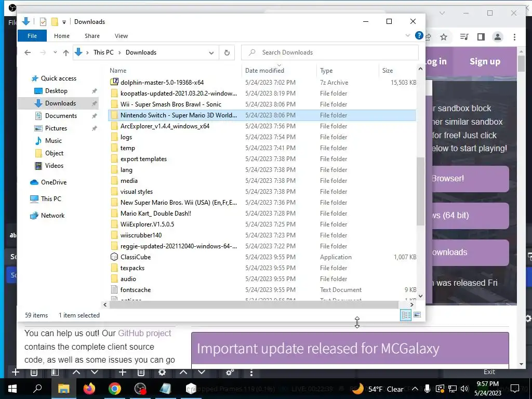Click Sign up on the ClassiCube webpage
Screen dimensions: 532x399
(x=485, y=61)
